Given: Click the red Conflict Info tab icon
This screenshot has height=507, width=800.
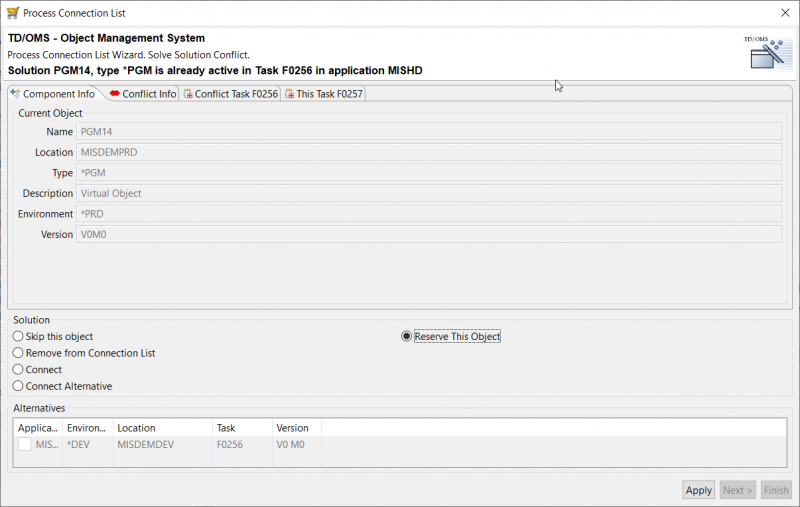Looking at the screenshot, I should [115, 94].
